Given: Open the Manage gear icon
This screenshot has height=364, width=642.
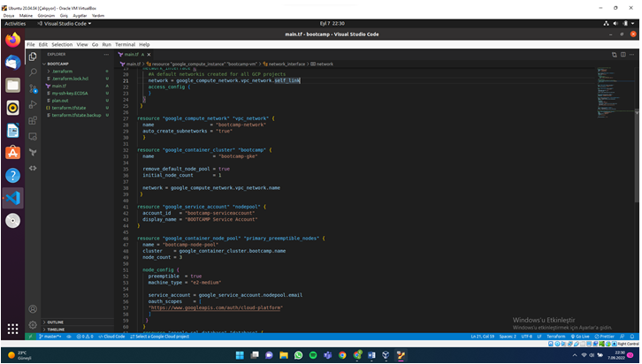Looking at the screenshot, I should 33,325.
